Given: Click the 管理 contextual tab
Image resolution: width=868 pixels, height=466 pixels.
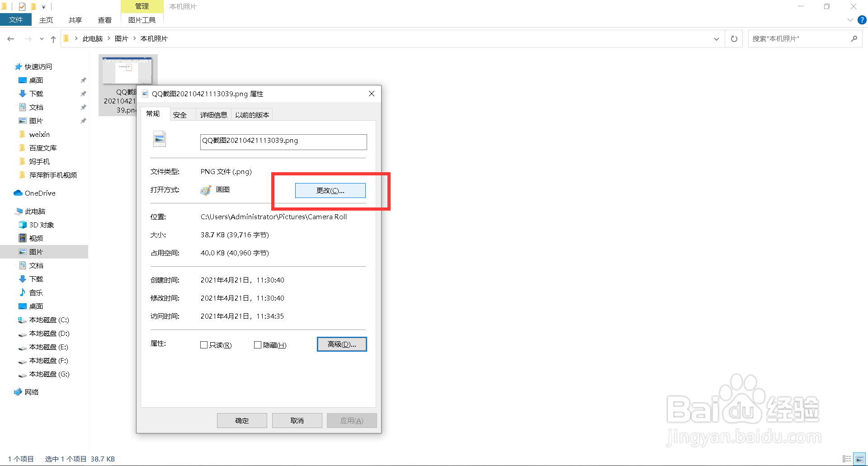Looking at the screenshot, I should tap(142, 6).
